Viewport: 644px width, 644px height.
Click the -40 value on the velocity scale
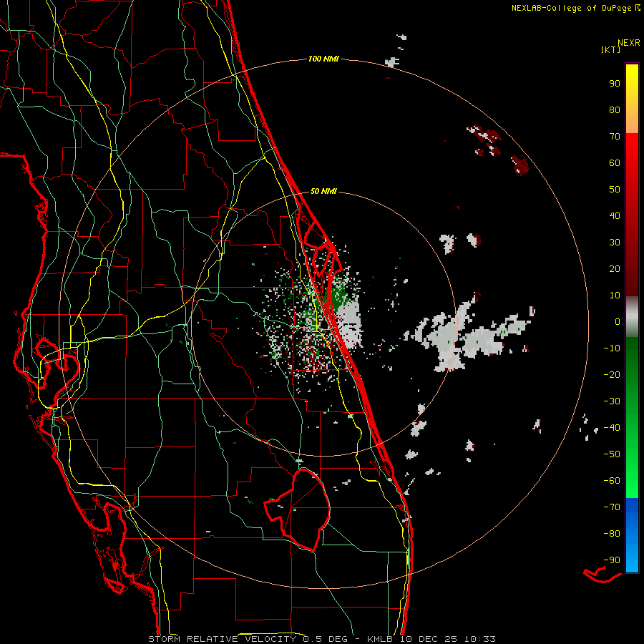[612, 428]
